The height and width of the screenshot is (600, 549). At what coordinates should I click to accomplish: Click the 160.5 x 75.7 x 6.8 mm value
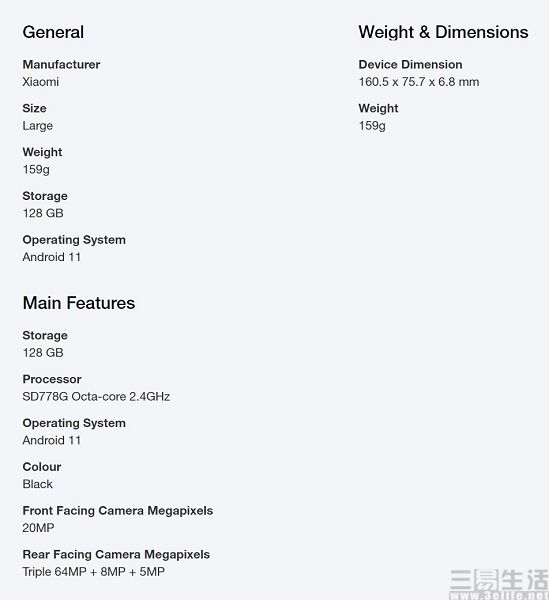[x=419, y=82]
